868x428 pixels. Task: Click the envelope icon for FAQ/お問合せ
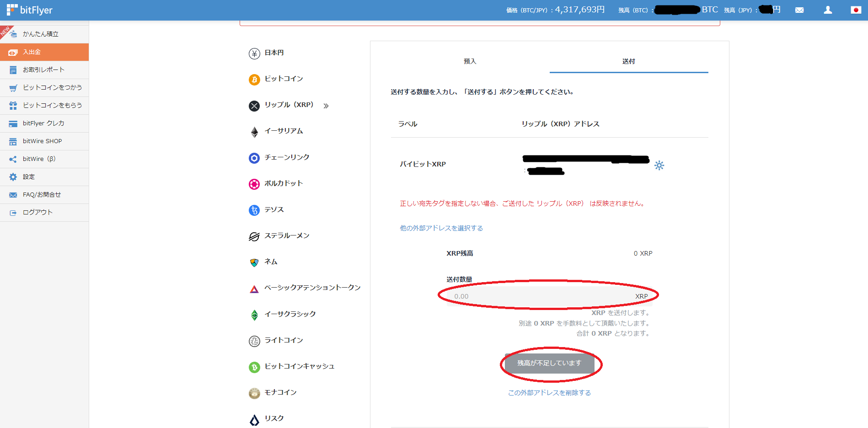pyautogui.click(x=13, y=195)
